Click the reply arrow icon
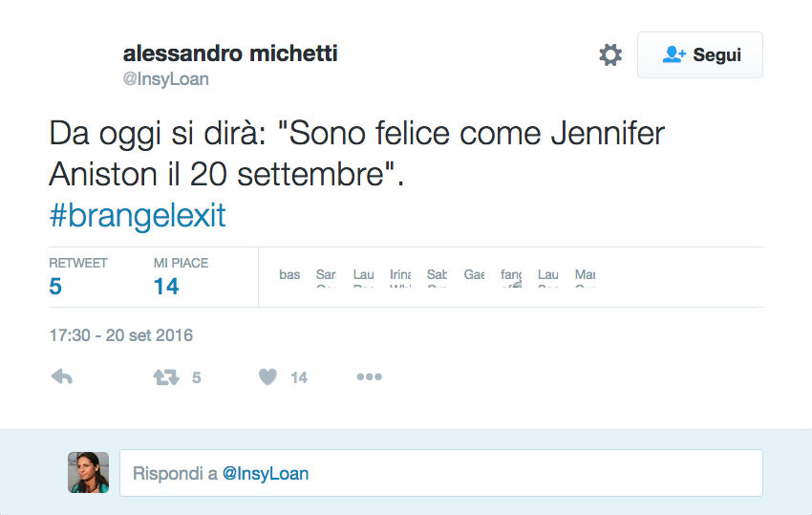 (62, 377)
